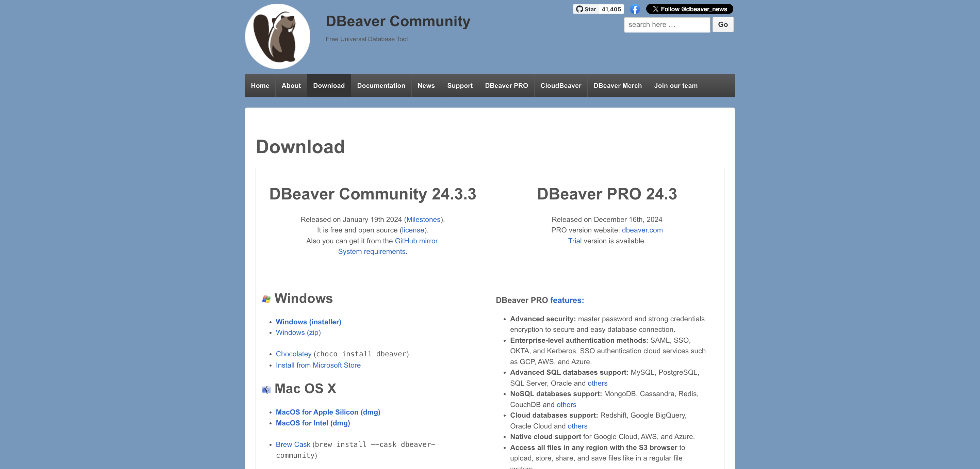Click the GitHub star count 41,405
Screen dimensions: 980x469
tap(611, 9)
